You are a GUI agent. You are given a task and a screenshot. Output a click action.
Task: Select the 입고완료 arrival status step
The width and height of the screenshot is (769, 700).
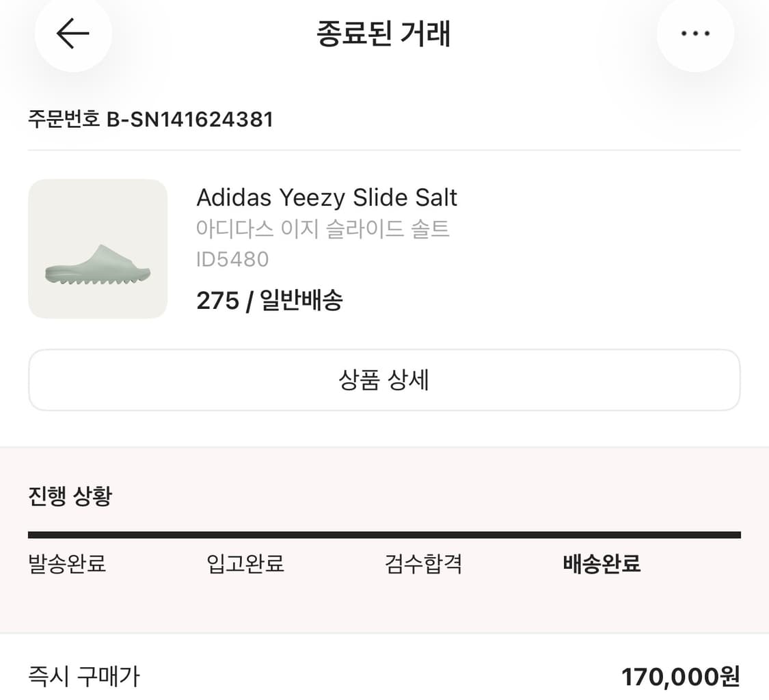tap(245, 563)
